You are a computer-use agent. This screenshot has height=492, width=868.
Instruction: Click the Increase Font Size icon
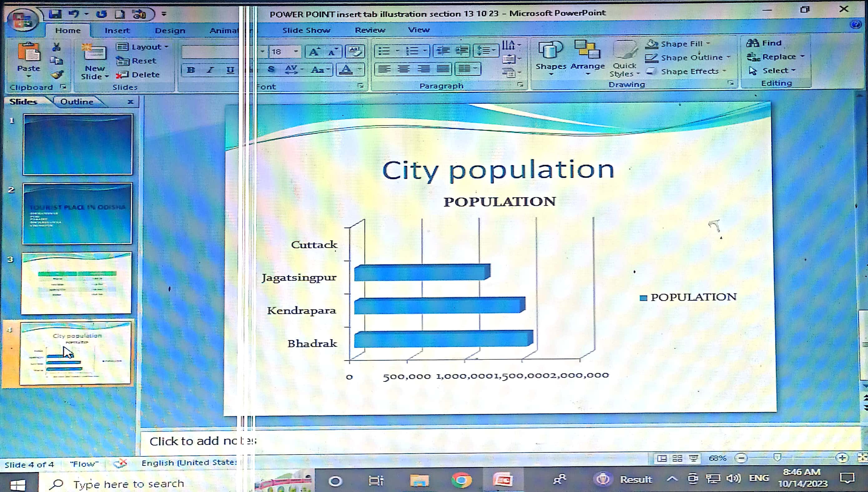click(314, 52)
